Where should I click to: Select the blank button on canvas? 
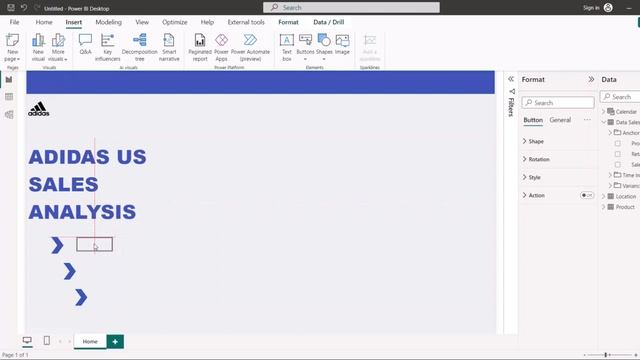(x=94, y=244)
